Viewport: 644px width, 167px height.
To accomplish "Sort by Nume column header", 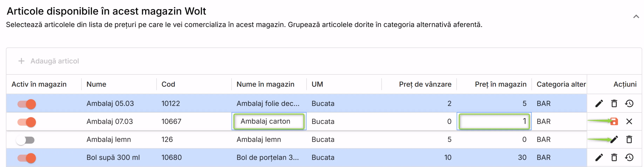I will [x=96, y=84].
